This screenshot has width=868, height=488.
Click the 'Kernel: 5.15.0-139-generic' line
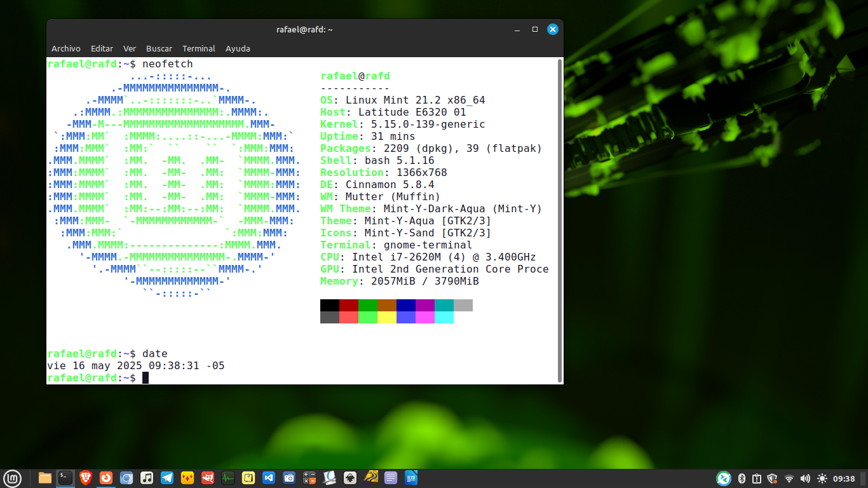pos(403,124)
